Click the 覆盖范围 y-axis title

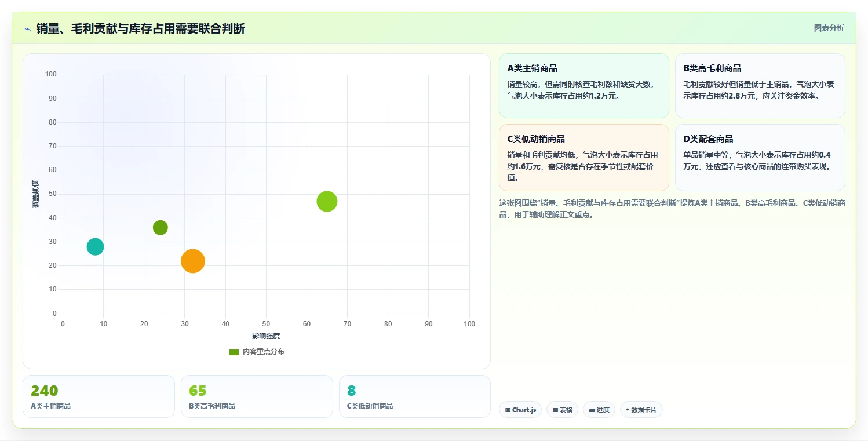coord(36,194)
